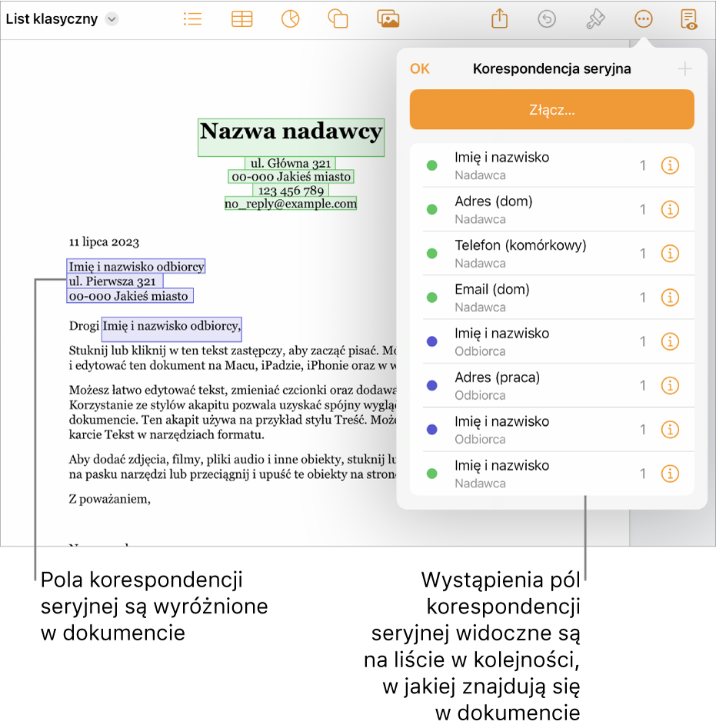Click the paragraph starting Aby dodać zdjęcia

(x=232, y=467)
